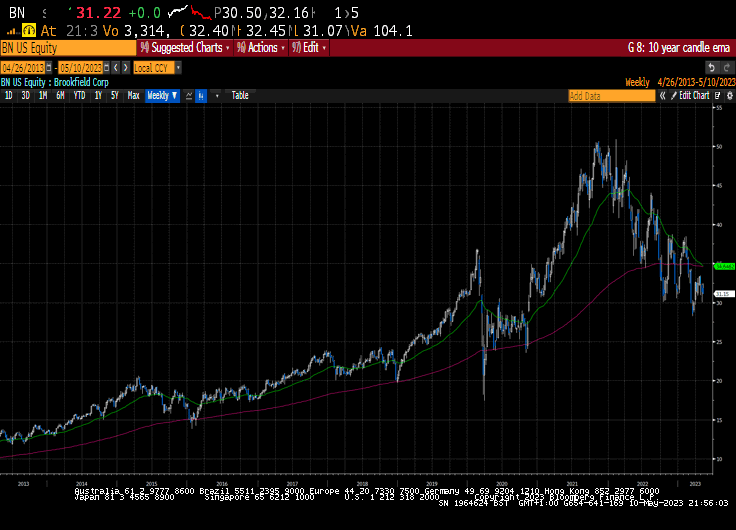736x530 pixels.
Task: Open the Suggested Charts dropdown
Action: pos(185,48)
